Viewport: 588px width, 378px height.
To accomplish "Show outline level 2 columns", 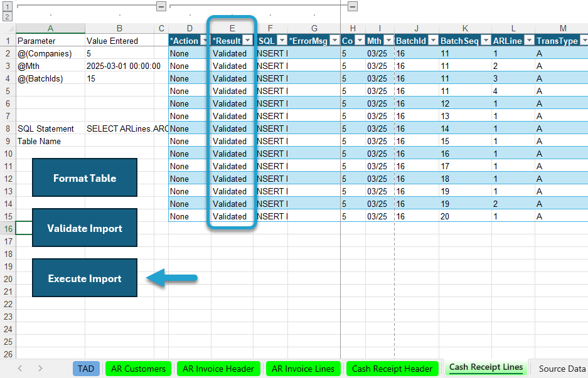I will click(8, 16).
